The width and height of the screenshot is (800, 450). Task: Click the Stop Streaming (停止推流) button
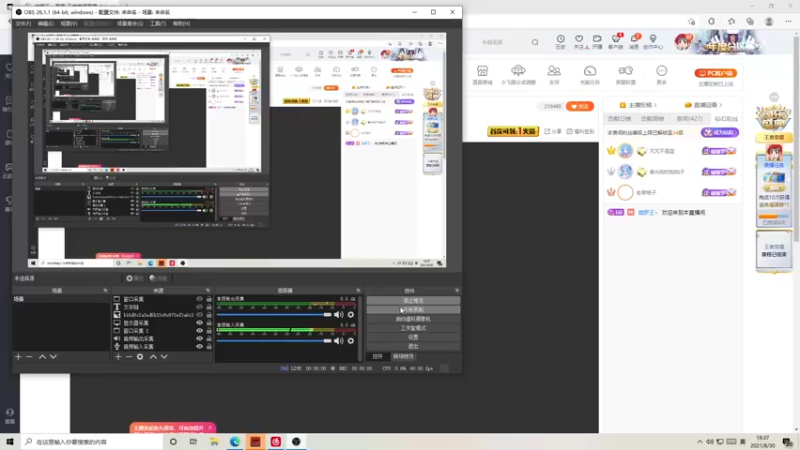(x=413, y=301)
